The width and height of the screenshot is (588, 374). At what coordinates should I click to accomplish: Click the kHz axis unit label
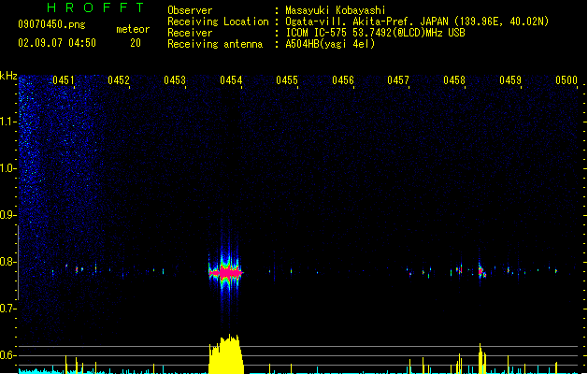(8, 76)
